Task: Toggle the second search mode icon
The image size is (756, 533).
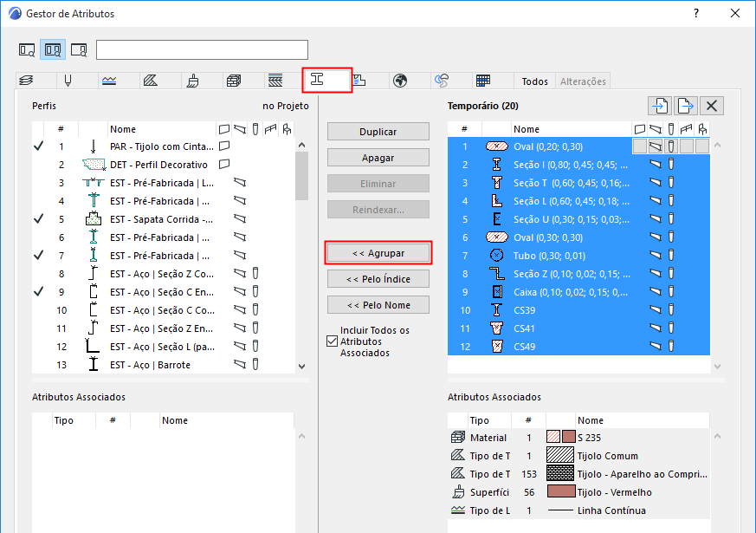Action: point(53,49)
